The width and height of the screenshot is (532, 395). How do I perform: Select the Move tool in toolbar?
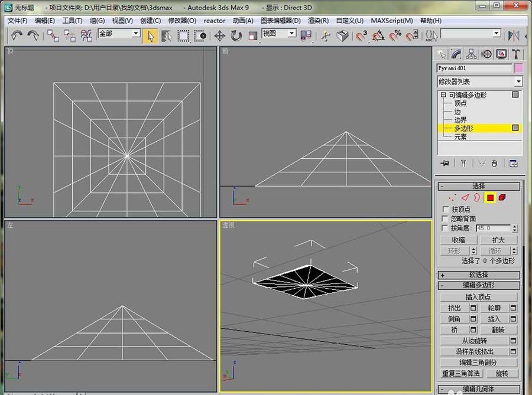[219, 35]
